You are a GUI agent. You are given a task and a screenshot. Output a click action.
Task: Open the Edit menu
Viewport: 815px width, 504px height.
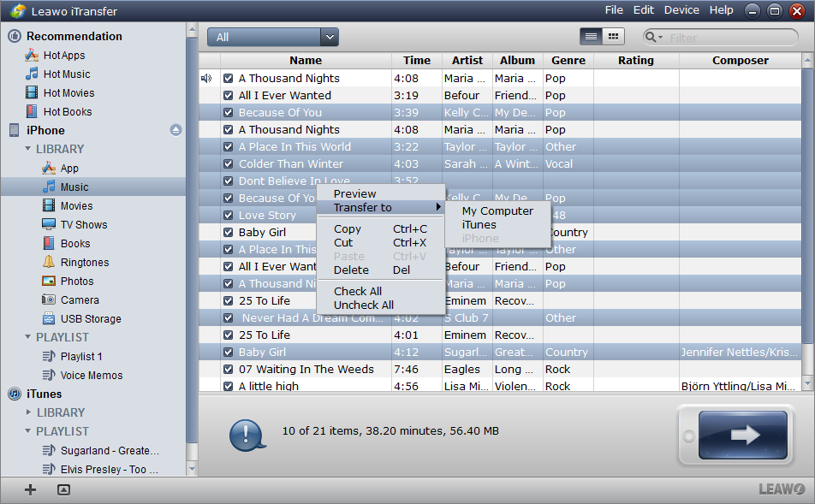point(644,10)
